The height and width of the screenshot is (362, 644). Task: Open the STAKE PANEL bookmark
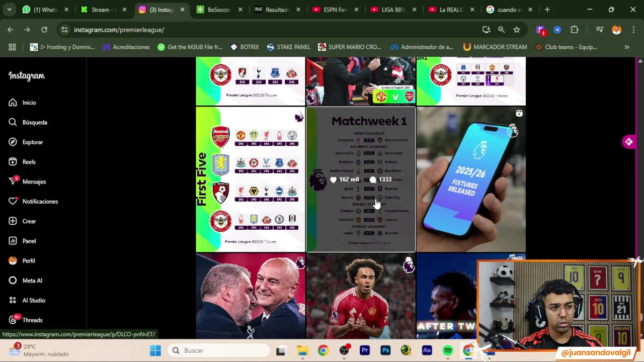point(288,47)
